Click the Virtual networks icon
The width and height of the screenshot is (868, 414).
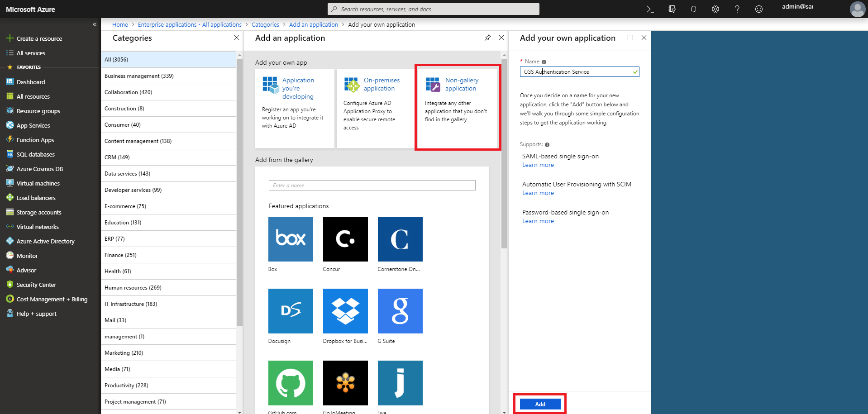(10, 226)
